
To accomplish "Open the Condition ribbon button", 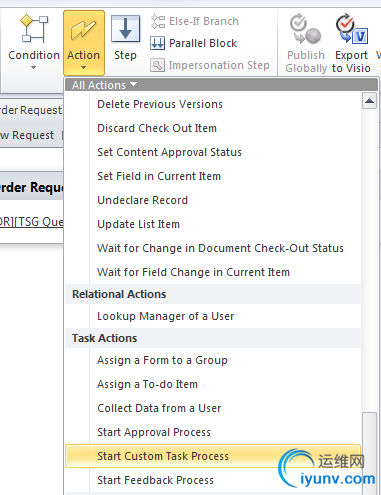I will click(34, 42).
